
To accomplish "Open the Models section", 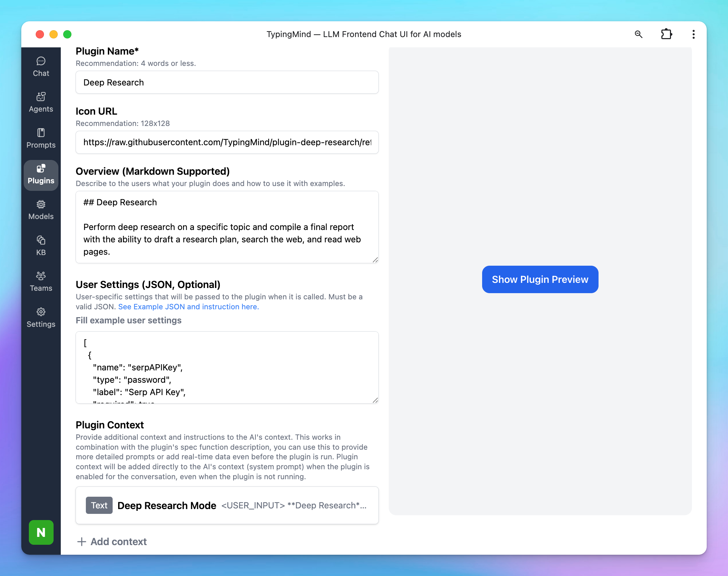I will (x=41, y=210).
